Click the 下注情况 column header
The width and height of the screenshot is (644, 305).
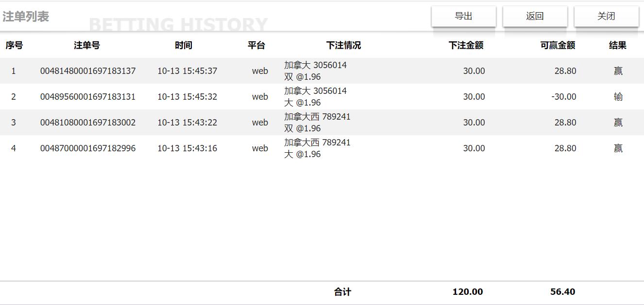click(343, 45)
